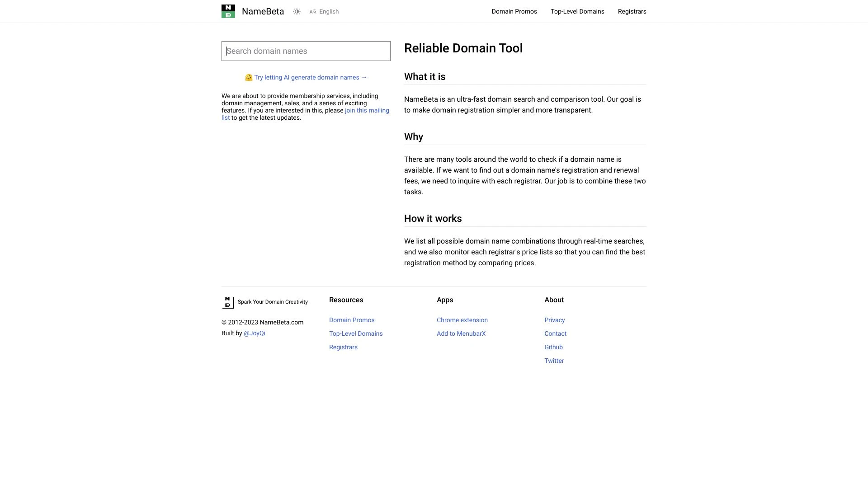The width and height of the screenshot is (868, 488).
Task: Click the domain name search input field
Action: [306, 51]
